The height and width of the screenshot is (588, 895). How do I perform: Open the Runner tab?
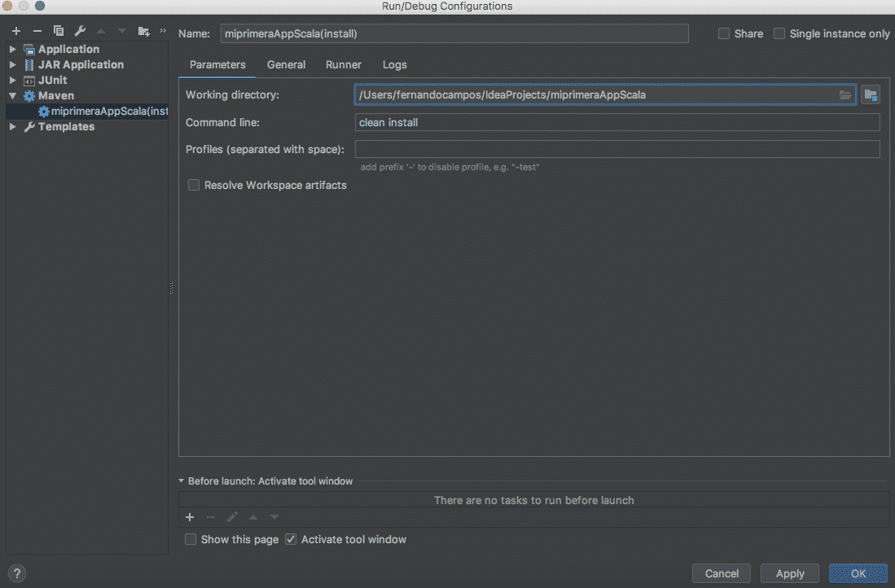pos(343,64)
